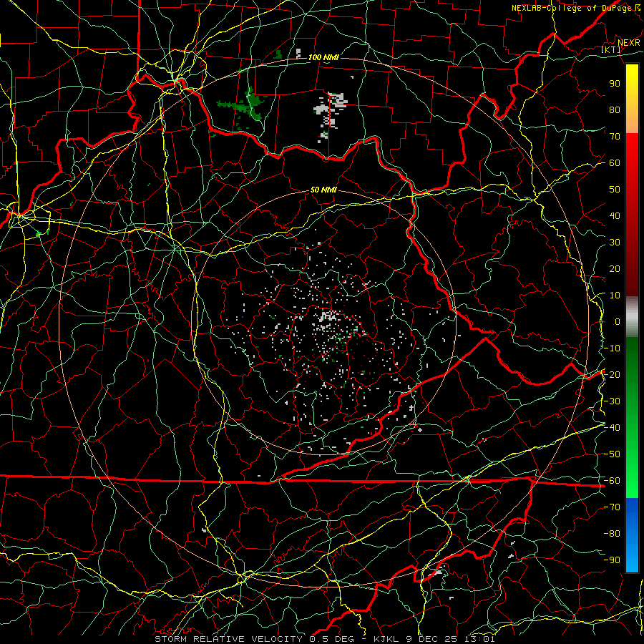Click the NEXR label above the scale
Viewport: 644px width, 644px height.
(x=628, y=43)
